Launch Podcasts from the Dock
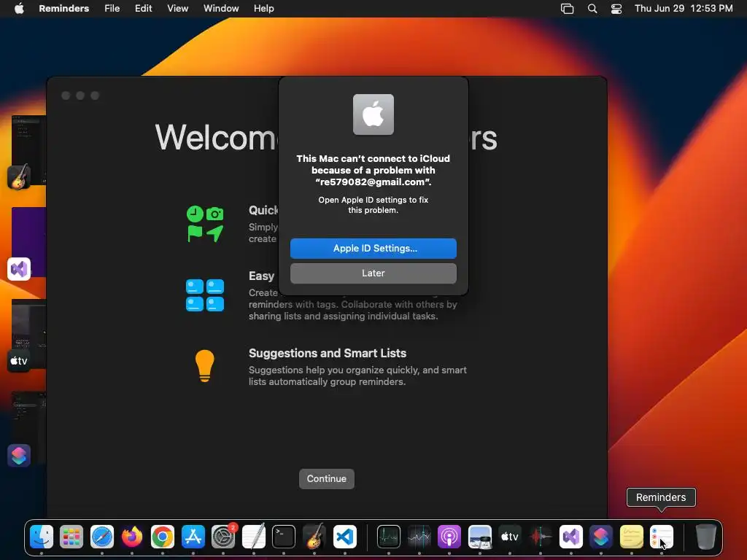The image size is (747, 560). tap(449, 537)
